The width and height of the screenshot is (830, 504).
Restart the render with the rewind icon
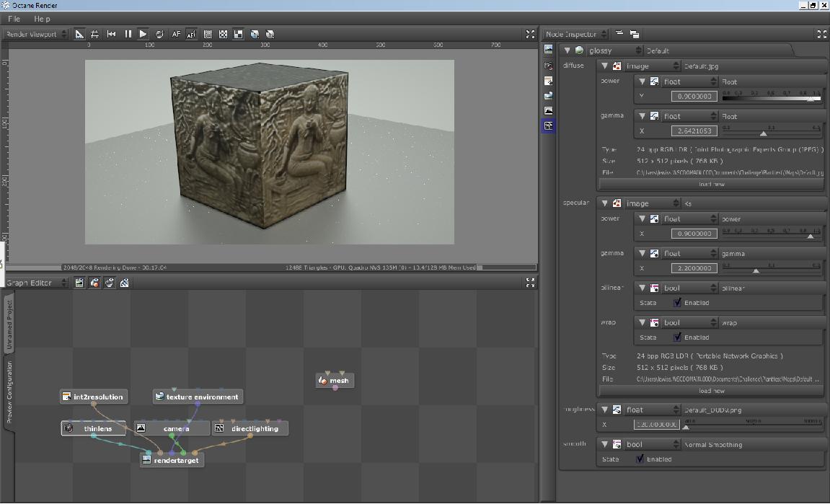[112, 34]
